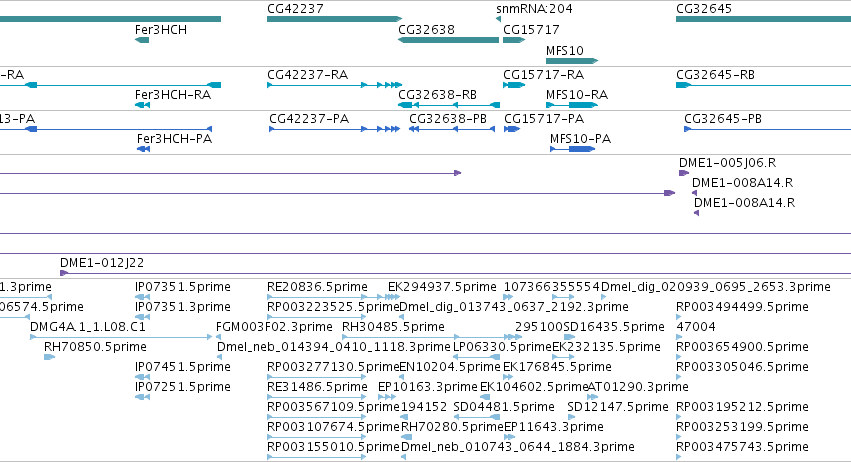Click the AT01290.3prime EST label
Viewport: 851px width, 462px height.
point(638,387)
